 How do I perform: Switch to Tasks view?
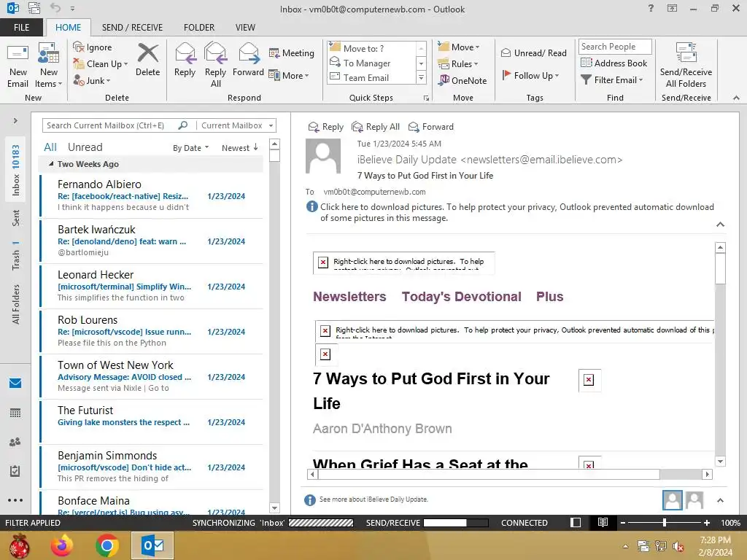click(15, 471)
